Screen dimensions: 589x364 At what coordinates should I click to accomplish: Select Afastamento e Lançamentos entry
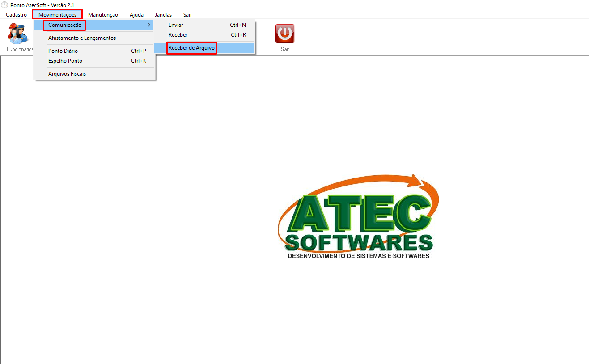pos(94,38)
